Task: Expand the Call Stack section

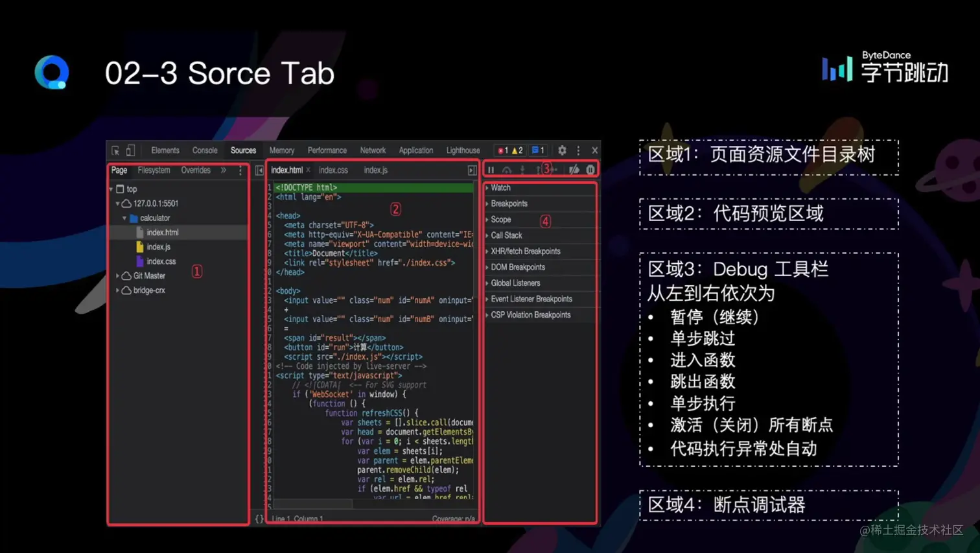Action: click(540, 235)
